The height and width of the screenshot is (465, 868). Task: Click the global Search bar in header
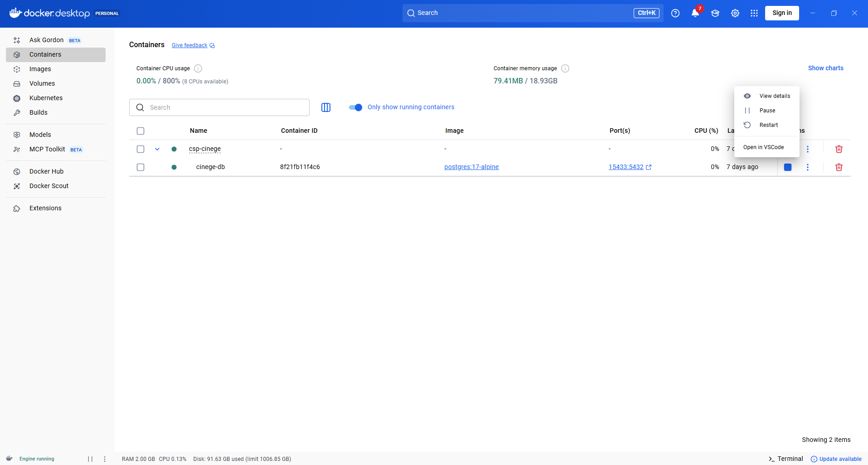[x=533, y=13]
